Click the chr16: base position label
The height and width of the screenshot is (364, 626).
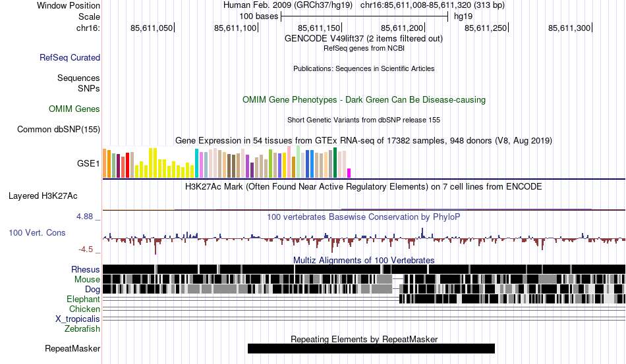88,28
